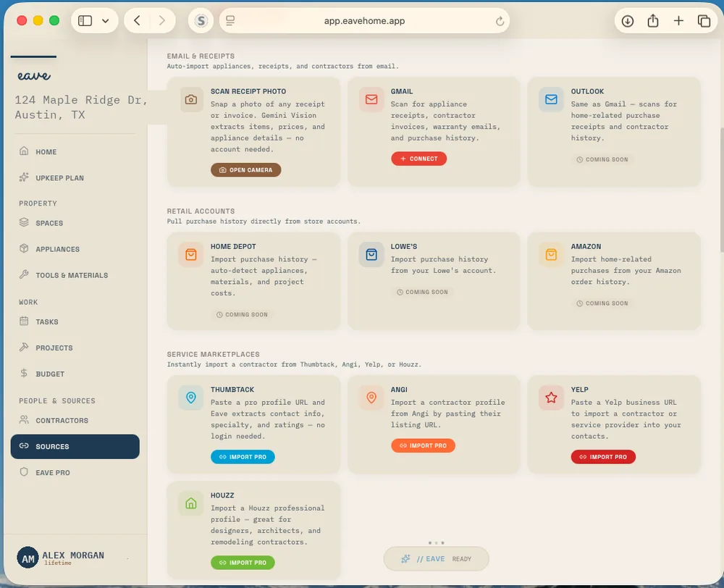Screen dimensions: 724x588
Task: Click the S extension icon
Action: 201,21
